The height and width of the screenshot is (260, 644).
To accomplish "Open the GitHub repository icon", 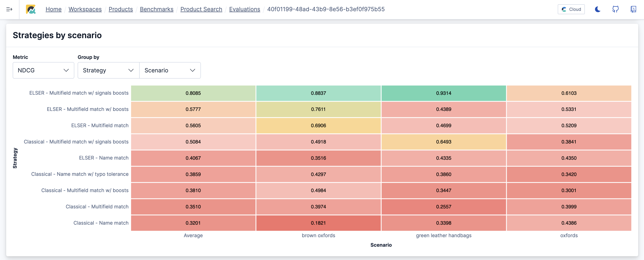I will pyautogui.click(x=615, y=9).
